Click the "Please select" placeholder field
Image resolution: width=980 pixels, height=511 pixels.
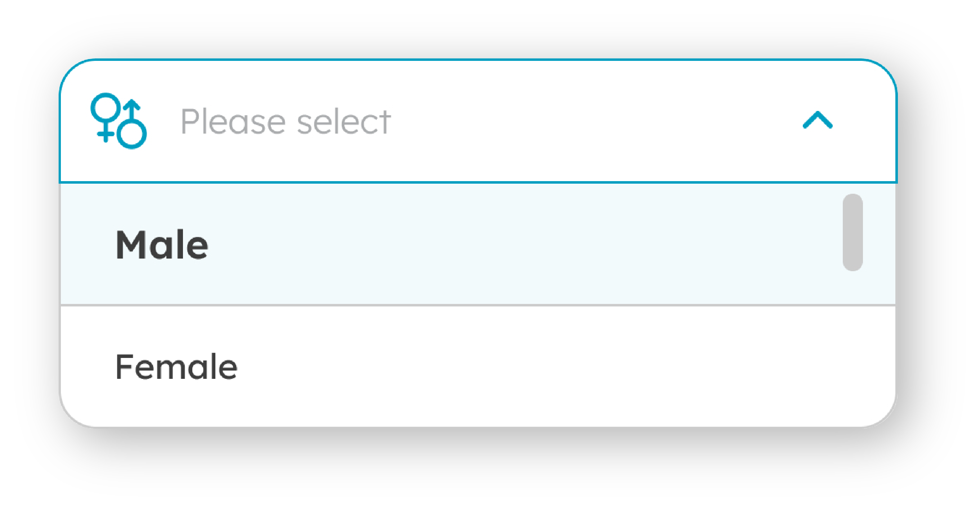click(x=285, y=122)
